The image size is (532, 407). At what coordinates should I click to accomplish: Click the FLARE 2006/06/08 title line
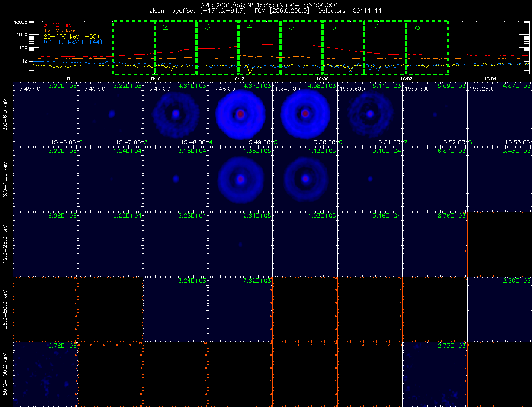click(x=266, y=5)
